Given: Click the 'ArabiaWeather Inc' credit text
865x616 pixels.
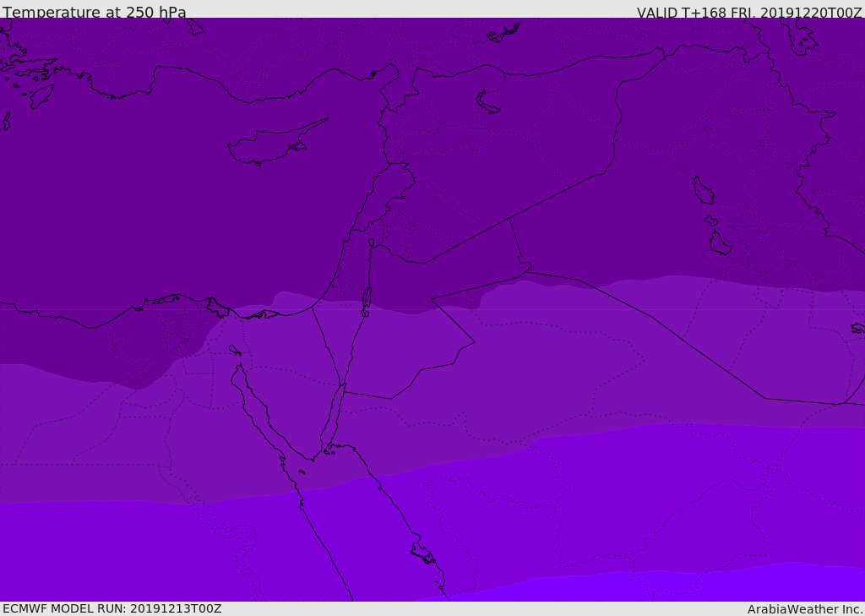Looking at the screenshot, I should click(x=805, y=609).
